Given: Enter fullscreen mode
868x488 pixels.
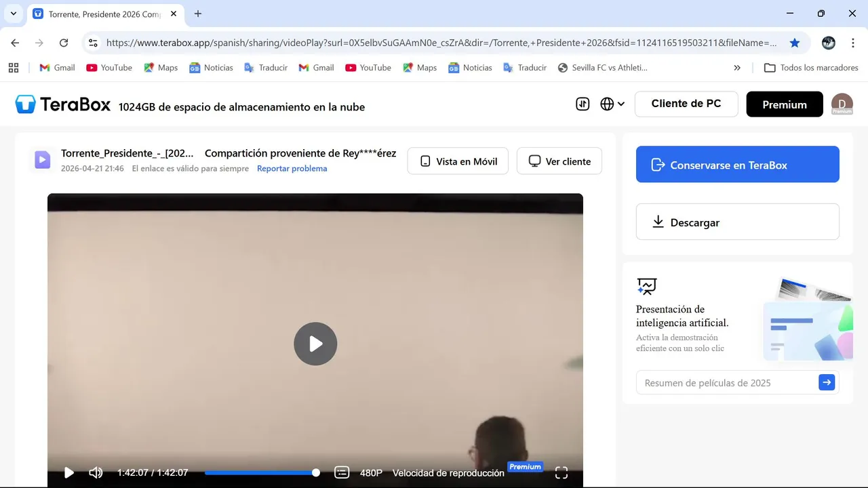Looking at the screenshot, I should pyautogui.click(x=561, y=472).
